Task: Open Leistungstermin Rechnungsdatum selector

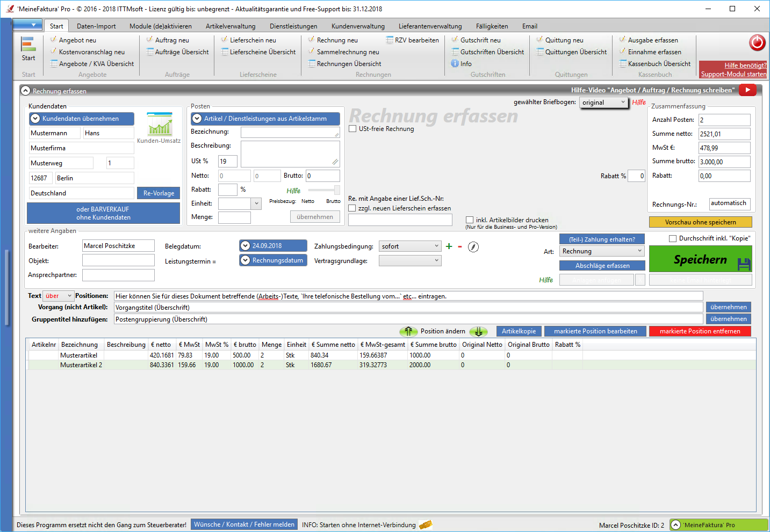Action: (273, 260)
